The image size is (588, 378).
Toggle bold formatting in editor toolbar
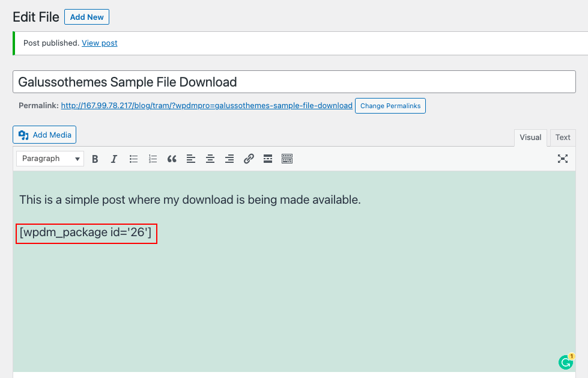tap(95, 159)
